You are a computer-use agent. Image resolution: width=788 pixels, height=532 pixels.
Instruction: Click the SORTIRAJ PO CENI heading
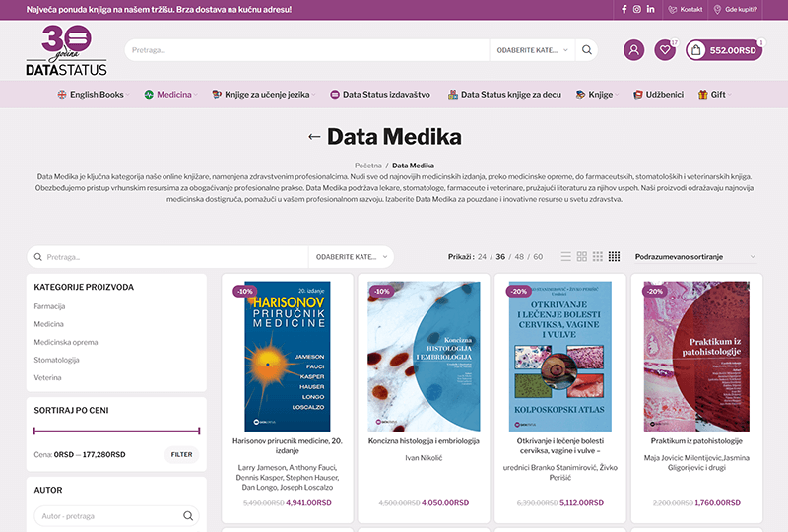(71, 410)
